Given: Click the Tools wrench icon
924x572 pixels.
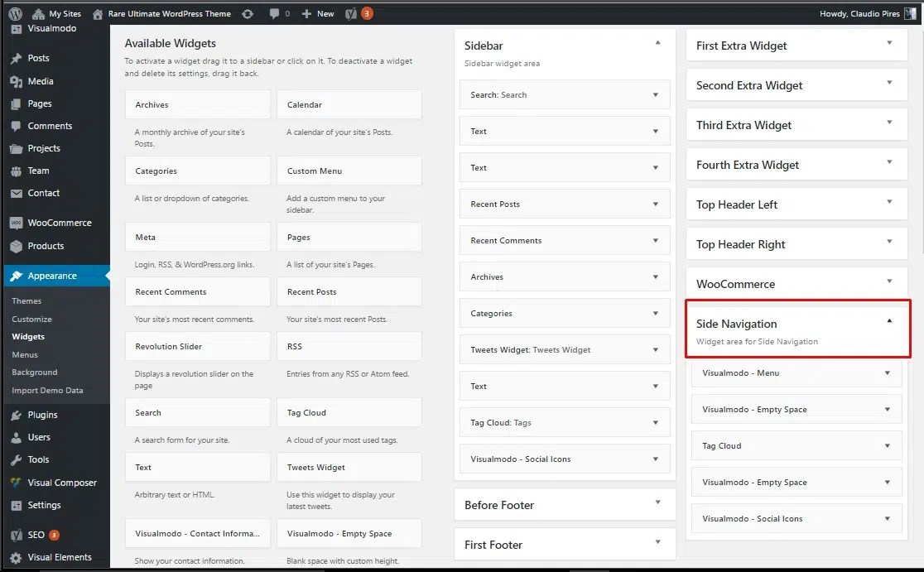Looking at the screenshot, I should (17, 459).
